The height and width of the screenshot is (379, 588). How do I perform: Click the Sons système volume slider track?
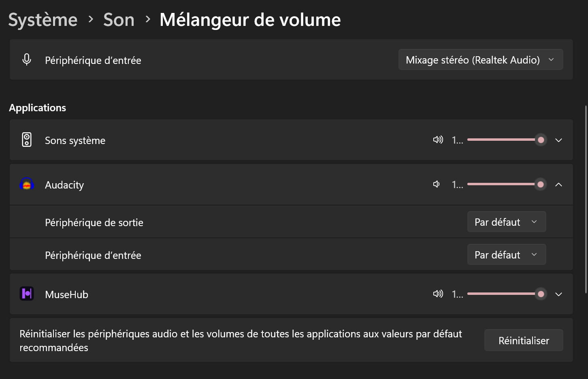(501, 140)
